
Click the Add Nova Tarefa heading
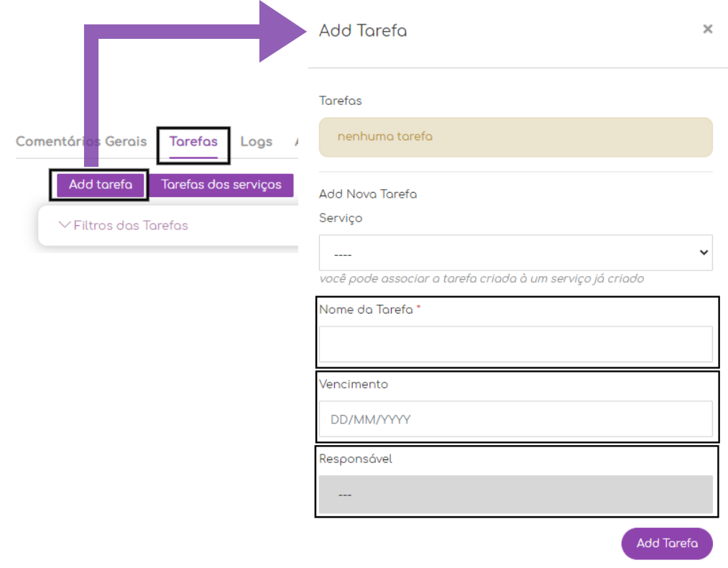coord(368,194)
